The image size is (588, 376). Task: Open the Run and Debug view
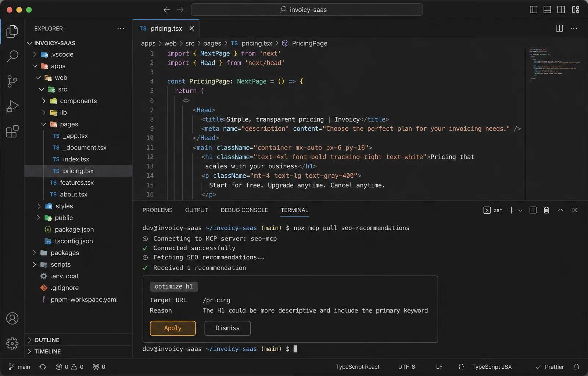click(12, 106)
